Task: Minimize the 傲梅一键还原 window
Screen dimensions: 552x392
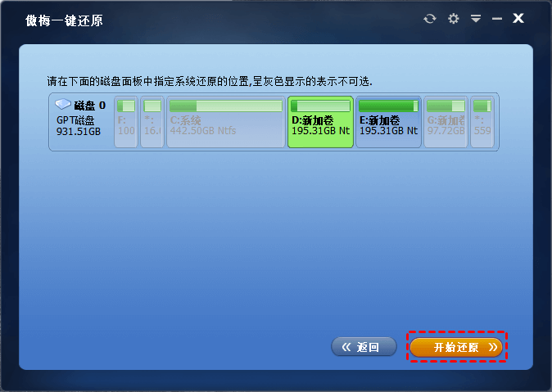Action: point(497,19)
